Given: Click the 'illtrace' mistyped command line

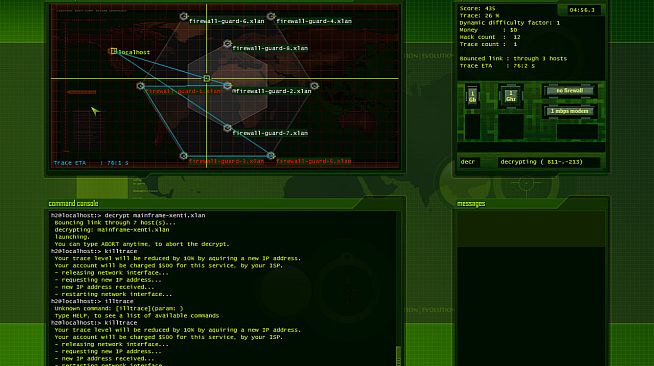Looking at the screenshot, I should [x=92, y=301].
